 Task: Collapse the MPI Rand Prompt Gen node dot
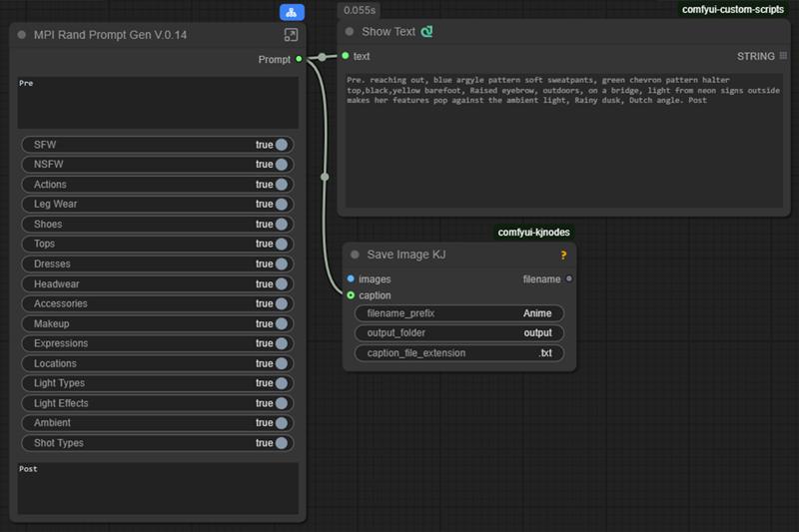click(22, 35)
